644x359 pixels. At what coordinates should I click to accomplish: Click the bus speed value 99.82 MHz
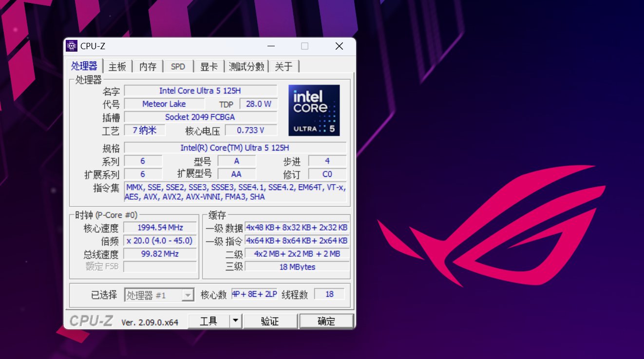click(160, 254)
